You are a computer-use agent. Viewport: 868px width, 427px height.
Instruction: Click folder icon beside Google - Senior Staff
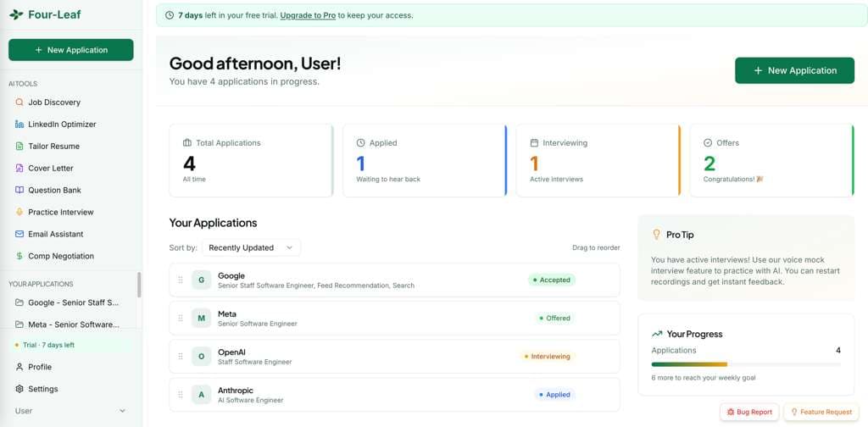(x=19, y=302)
